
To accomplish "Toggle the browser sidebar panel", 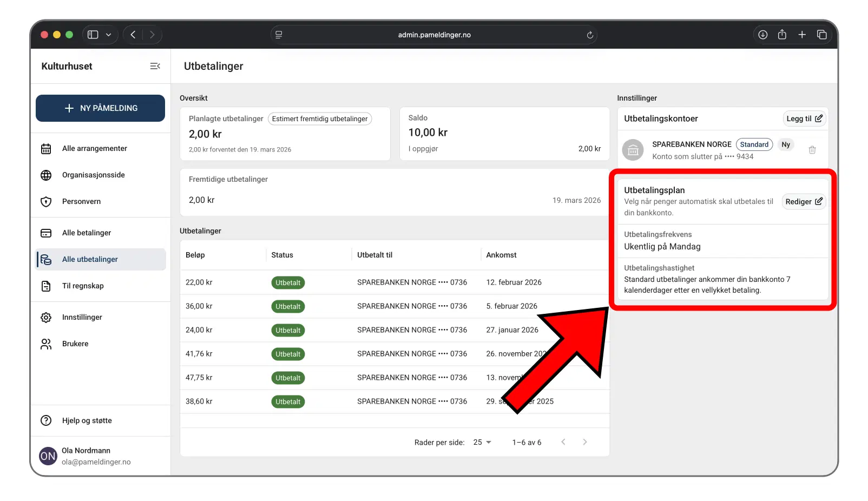I will pyautogui.click(x=93, y=35).
